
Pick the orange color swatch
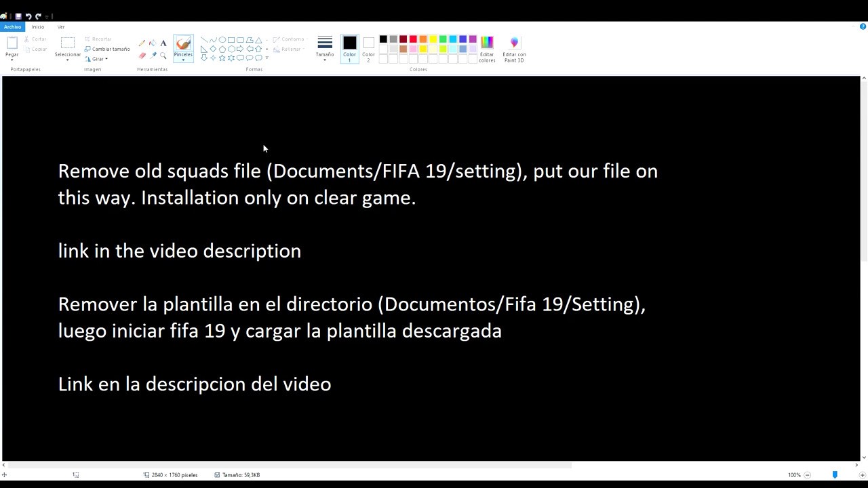423,39
